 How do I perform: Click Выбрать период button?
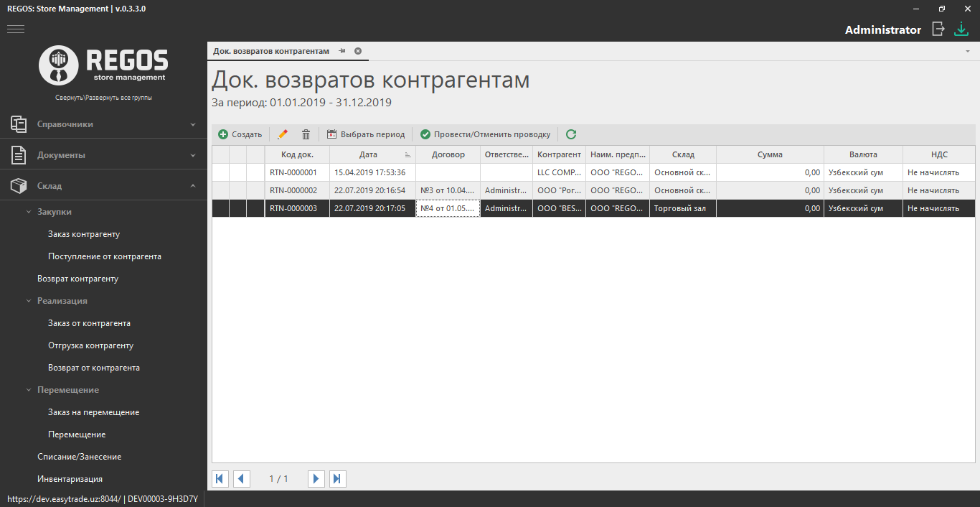pyautogui.click(x=366, y=134)
